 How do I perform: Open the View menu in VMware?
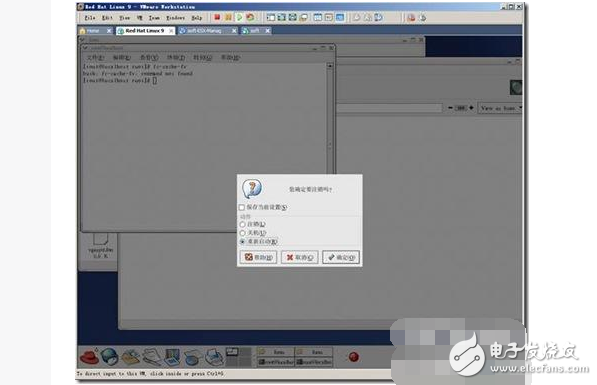(125, 18)
